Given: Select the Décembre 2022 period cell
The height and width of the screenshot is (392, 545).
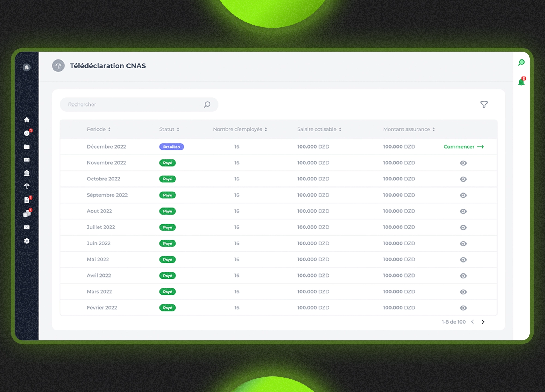Looking at the screenshot, I should coord(106,147).
